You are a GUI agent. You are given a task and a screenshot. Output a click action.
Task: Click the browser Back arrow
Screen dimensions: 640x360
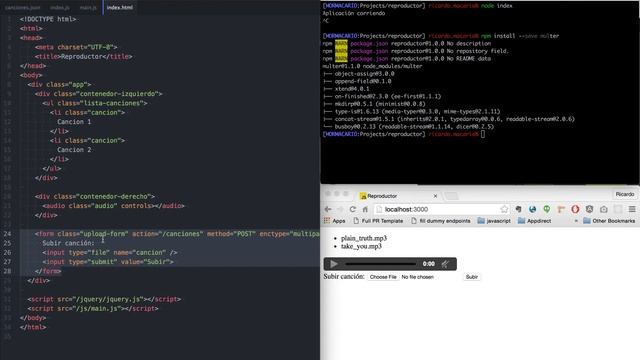tap(328, 209)
